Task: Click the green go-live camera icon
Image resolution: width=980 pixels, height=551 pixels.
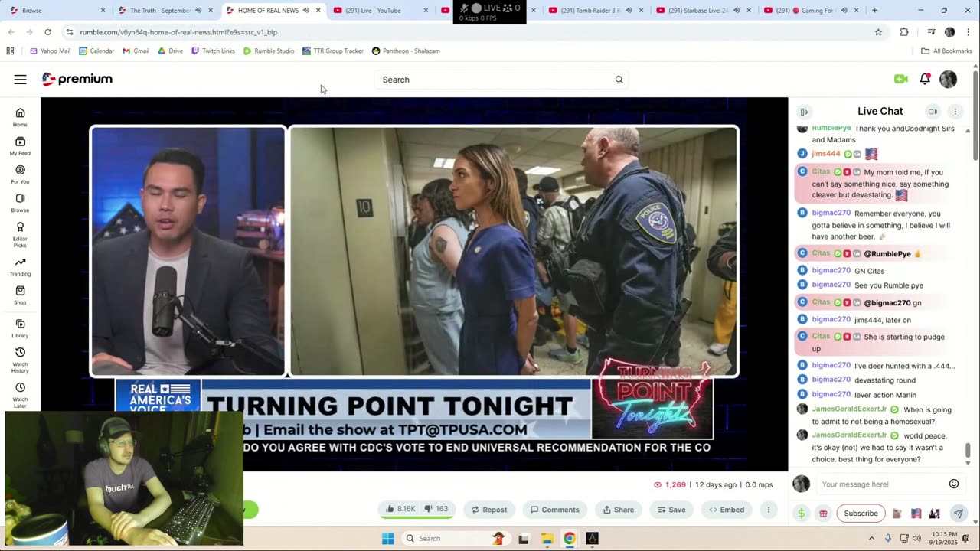Action: pos(900,79)
